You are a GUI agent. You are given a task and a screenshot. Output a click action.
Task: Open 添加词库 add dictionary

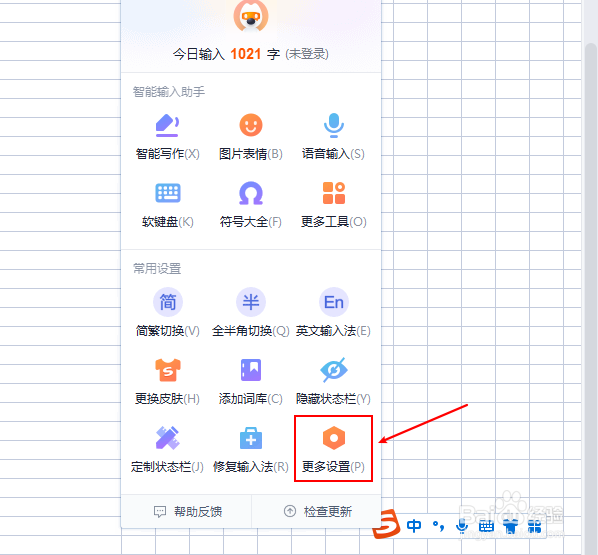(x=251, y=381)
